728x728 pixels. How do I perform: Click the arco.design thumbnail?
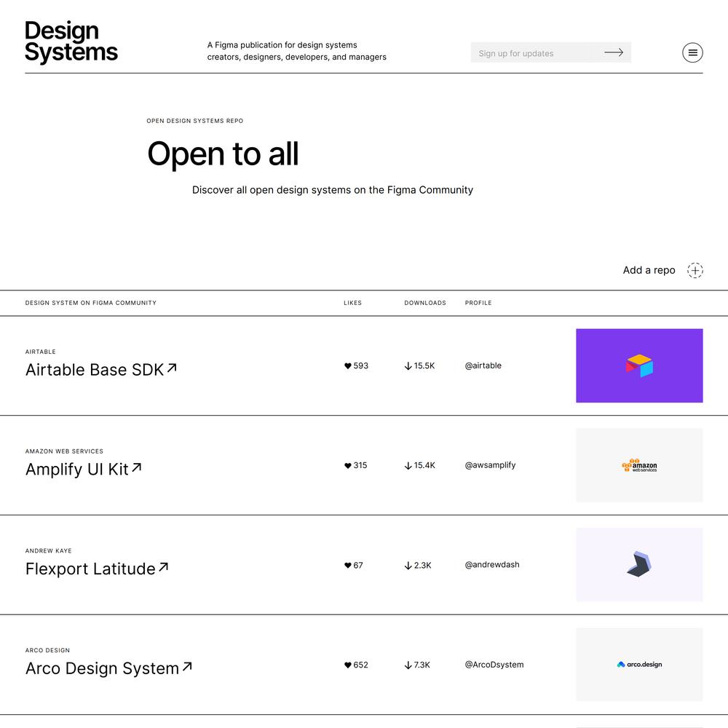click(x=639, y=665)
